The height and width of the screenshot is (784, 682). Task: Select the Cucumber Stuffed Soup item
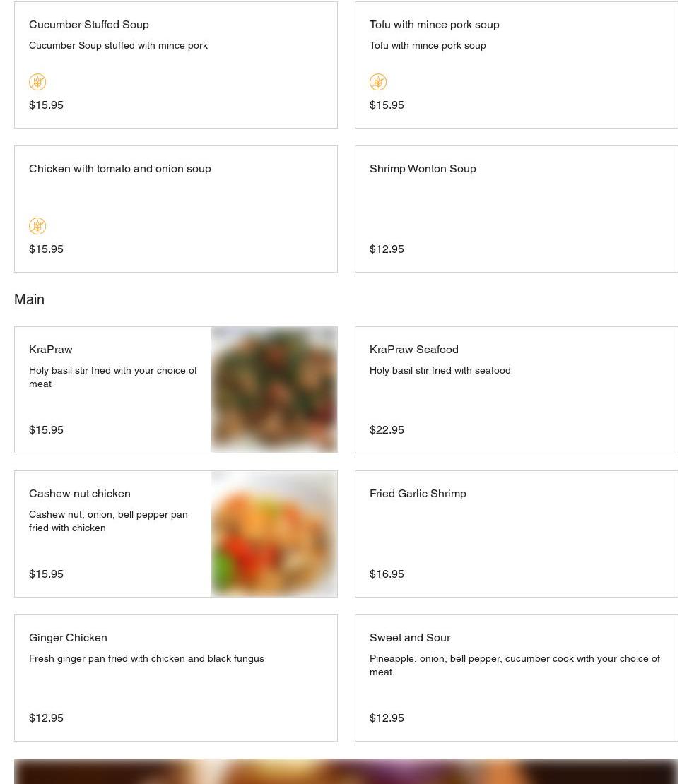[89, 24]
